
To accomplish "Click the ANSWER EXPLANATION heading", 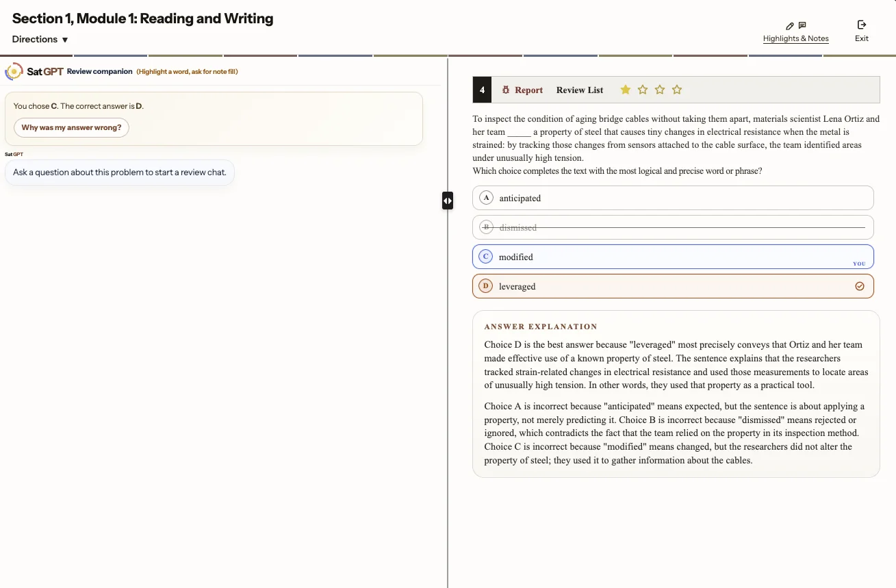I will click(x=541, y=327).
